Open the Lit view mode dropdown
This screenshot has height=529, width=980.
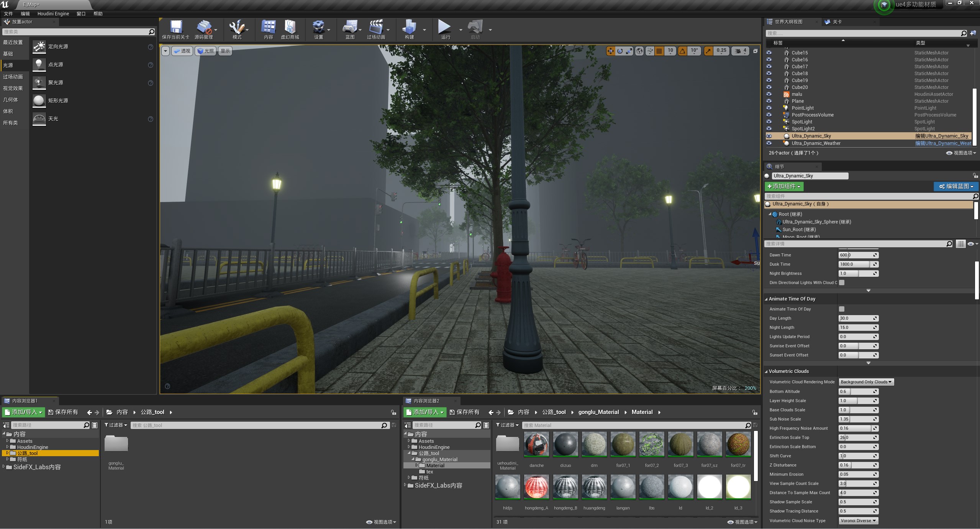[206, 51]
